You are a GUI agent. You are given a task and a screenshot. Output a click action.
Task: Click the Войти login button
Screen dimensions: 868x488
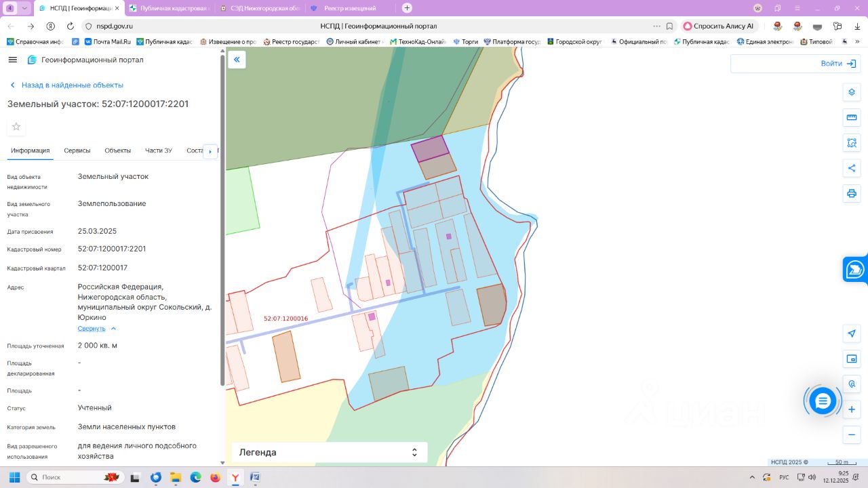point(837,63)
